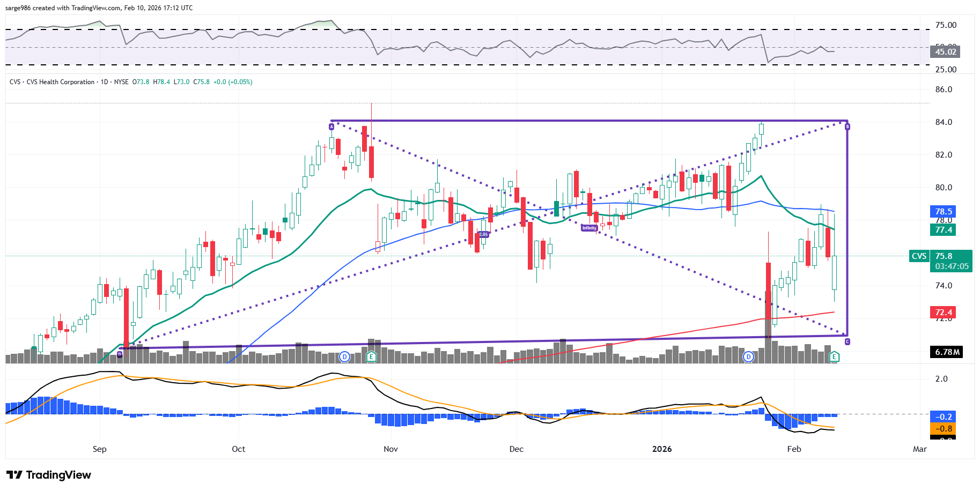This screenshot has width=980, height=491.
Task: Click the 2026 label on time axis
Action: pos(661,449)
